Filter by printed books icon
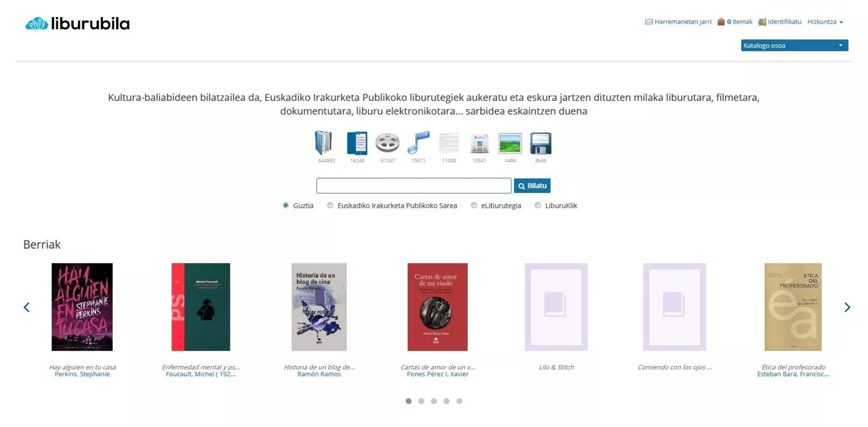 point(324,143)
